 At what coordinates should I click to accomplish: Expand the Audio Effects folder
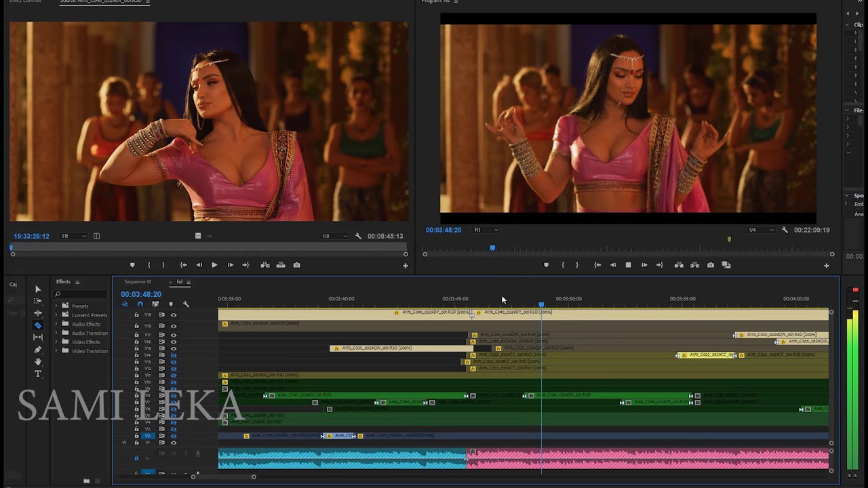[56, 324]
